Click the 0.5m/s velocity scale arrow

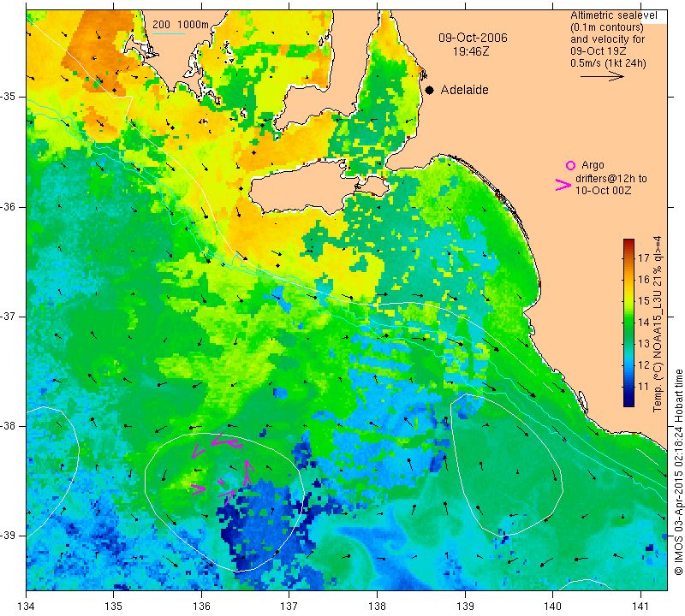(x=603, y=76)
